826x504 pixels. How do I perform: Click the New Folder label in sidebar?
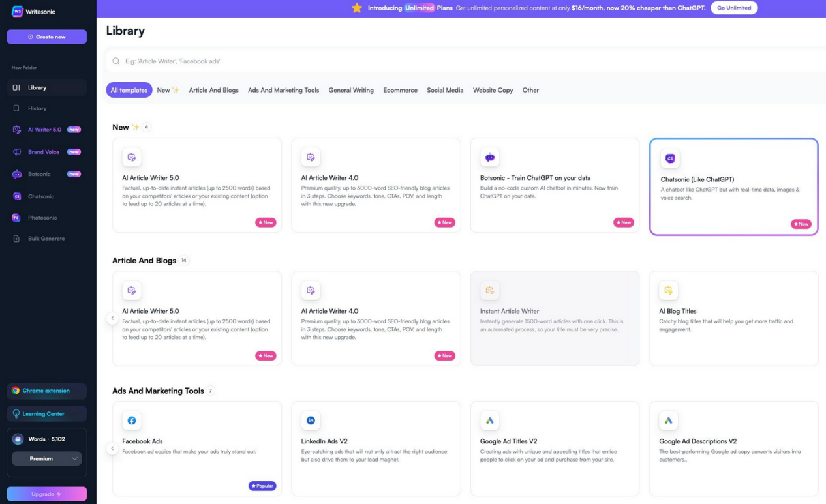point(24,68)
